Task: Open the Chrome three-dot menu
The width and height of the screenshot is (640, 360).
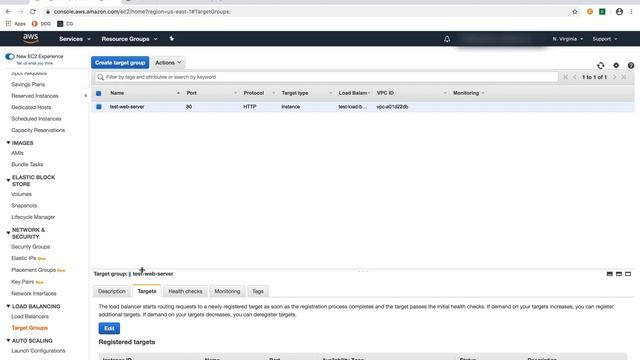Action: [x=631, y=11]
